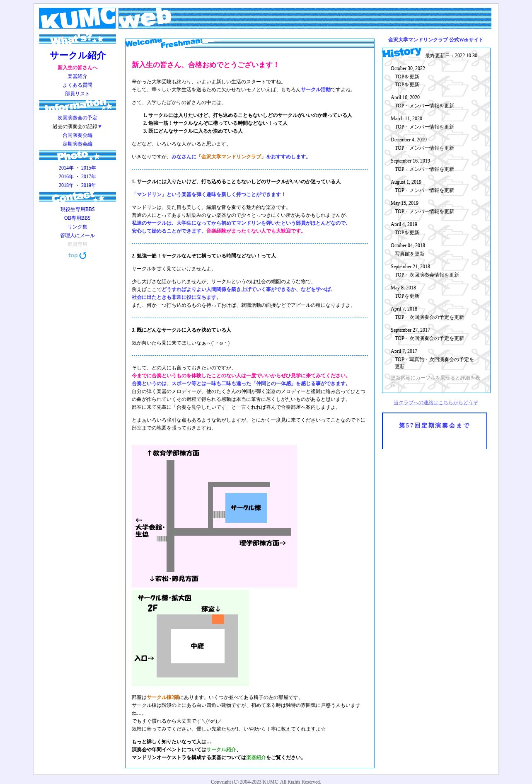Image resolution: width=532 pixels, height=784 pixels.
Task: Click March 11, 2020 history entry date
Action: (406, 119)
